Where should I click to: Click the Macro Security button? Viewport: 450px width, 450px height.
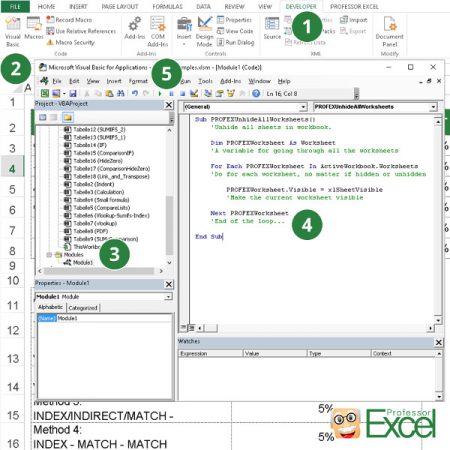(70, 42)
